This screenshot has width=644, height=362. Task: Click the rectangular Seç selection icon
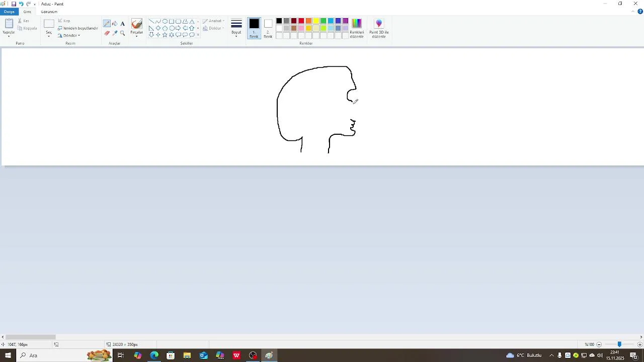[49, 24]
